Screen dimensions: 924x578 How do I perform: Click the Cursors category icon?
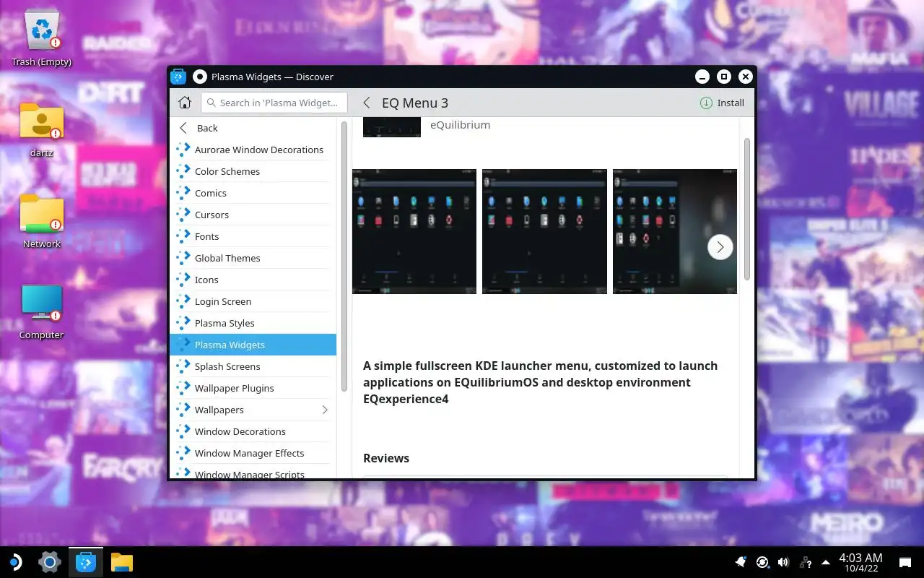tap(183, 215)
